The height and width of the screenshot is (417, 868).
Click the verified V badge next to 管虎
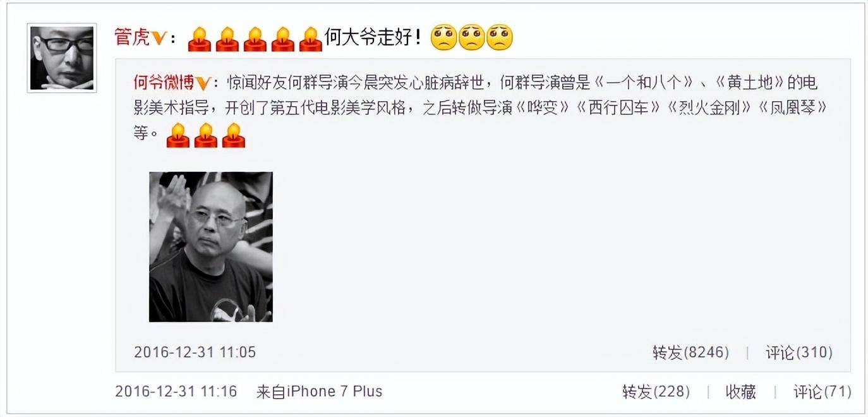[x=160, y=39]
